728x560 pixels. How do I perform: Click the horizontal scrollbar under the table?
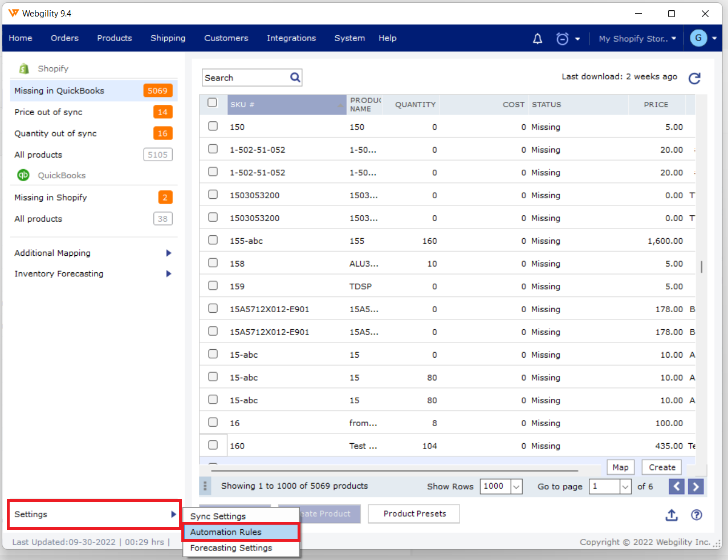click(394, 471)
